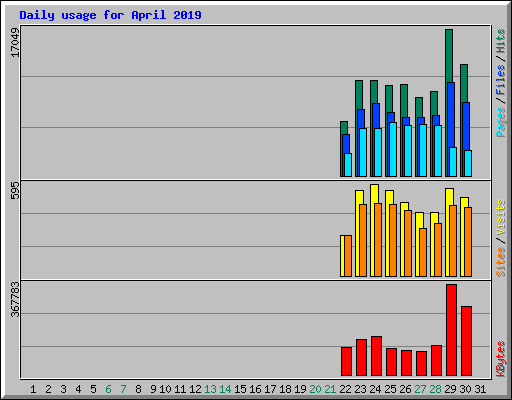This screenshot has width=512, height=400.
Task: Click day label 29 on the x-axis
Action: (450, 389)
